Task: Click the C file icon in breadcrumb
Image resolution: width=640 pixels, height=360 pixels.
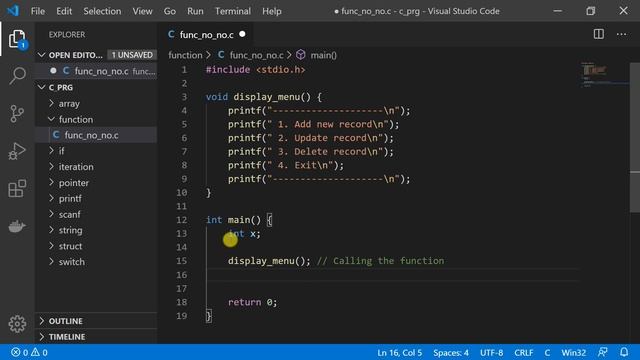Action: click(x=221, y=55)
